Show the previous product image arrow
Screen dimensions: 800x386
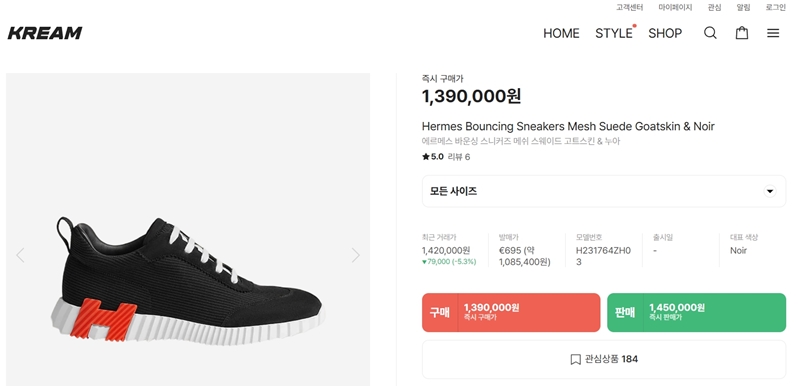click(x=20, y=255)
